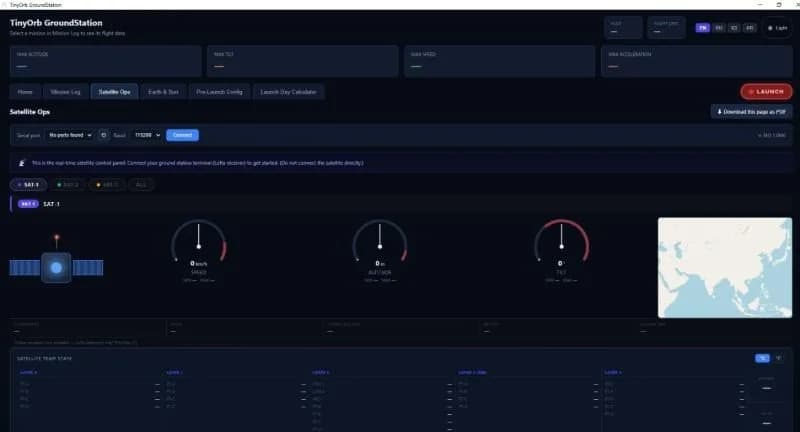Click the Asia map thumbnail
The height and width of the screenshot is (432, 800).
tap(725, 268)
